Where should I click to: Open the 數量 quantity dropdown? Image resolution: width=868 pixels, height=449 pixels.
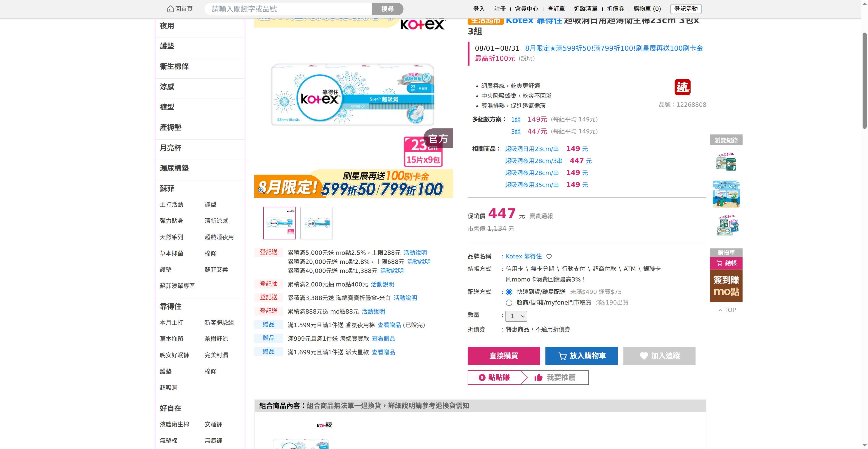(516, 316)
